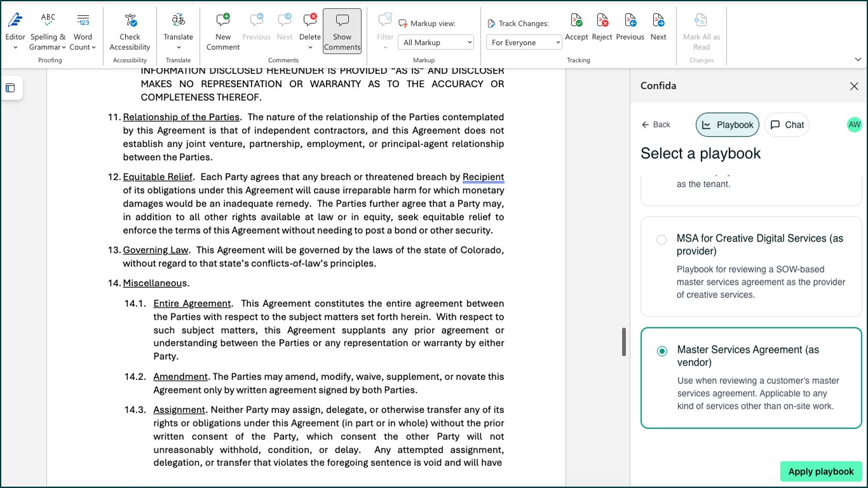Click the document vertical scrollbar thumb
The image size is (868, 488).
pyautogui.click(x=624, y=342)
